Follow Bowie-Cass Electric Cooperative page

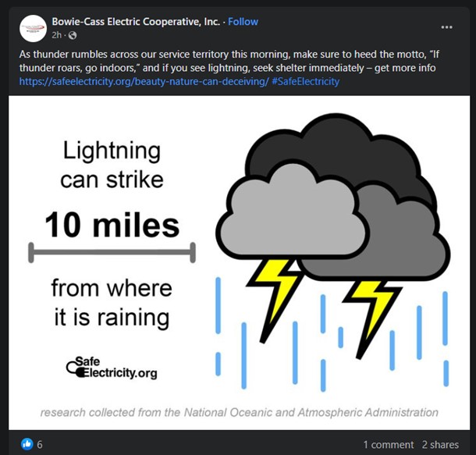click(x=243, y=22)
